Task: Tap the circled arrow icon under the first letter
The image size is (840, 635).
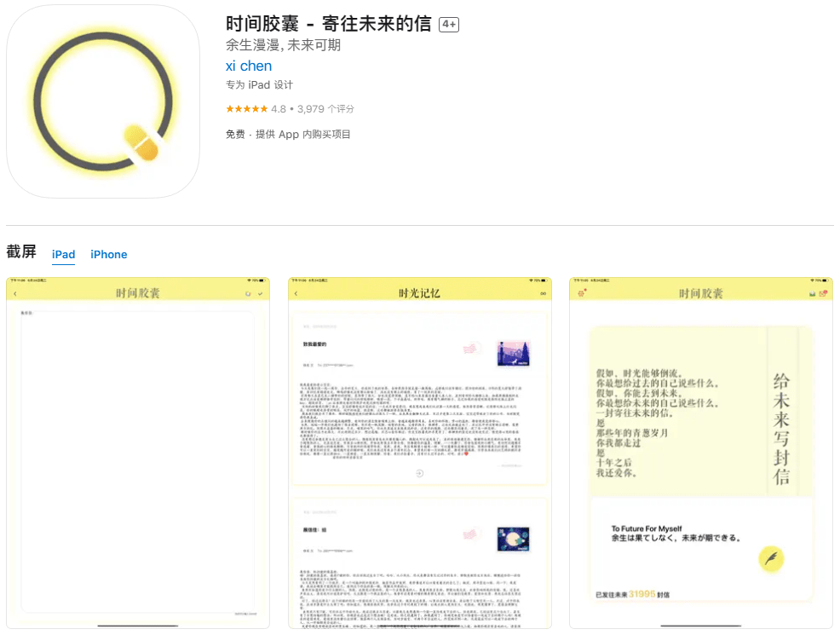Action: pyautogui.click(x=419, y=473)
